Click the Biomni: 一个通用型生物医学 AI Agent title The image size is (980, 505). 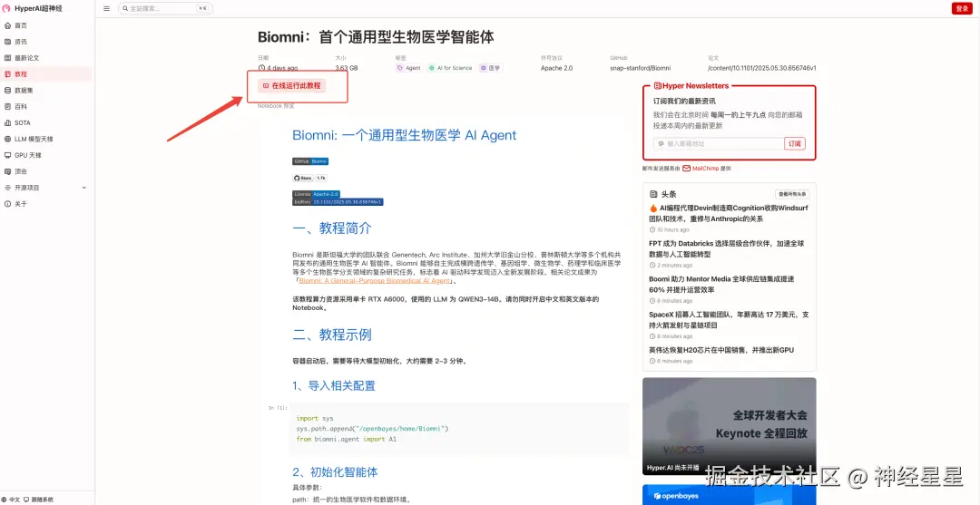click(405, 135)
